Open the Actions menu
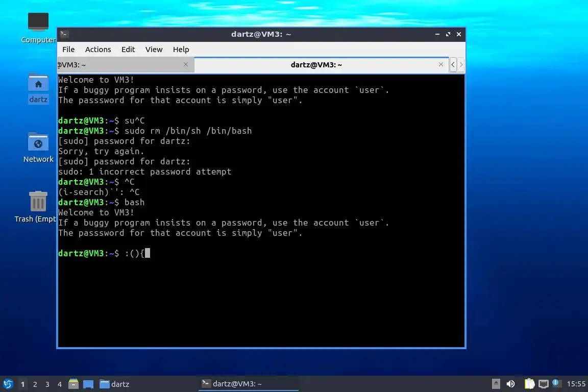The height and width of the screenshot is (392, 588). coord(98,50)
